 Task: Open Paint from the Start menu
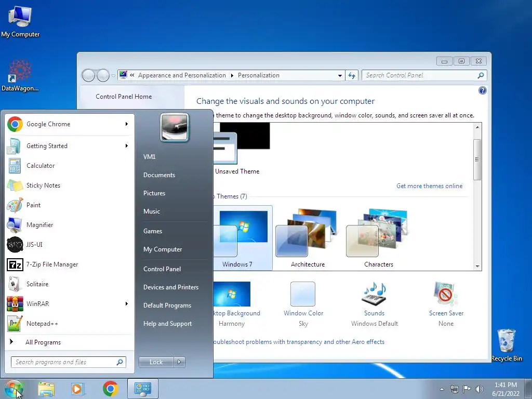click(69, 205)
